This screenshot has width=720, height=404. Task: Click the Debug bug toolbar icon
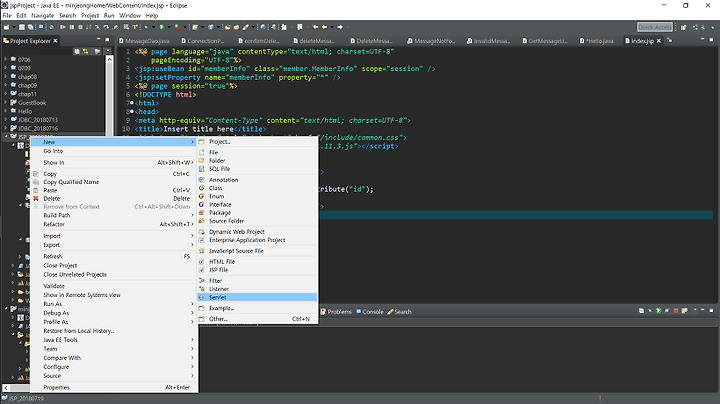click(146, 27)
